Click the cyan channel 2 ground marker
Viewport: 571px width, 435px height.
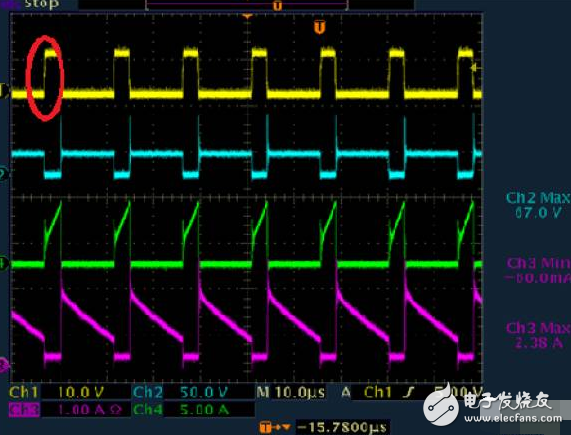coord(3,173)
